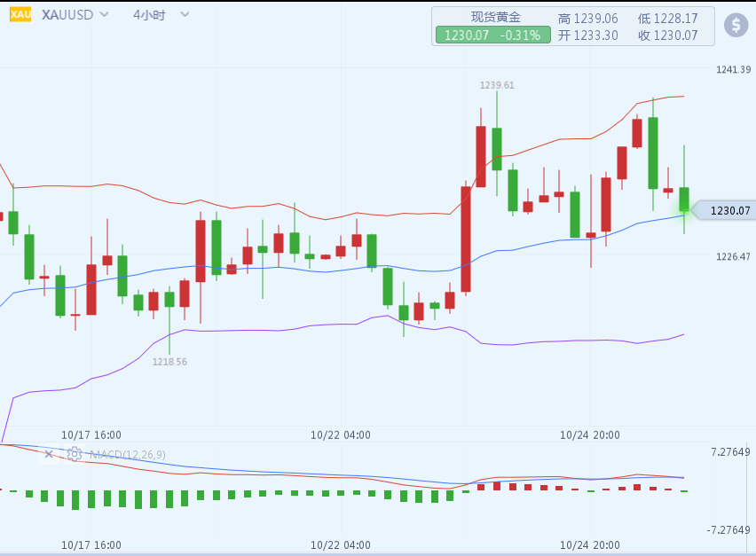Click the 低 1228.17 low value
756x556 pixels.
pyautogui.click(x=667, y=18)
